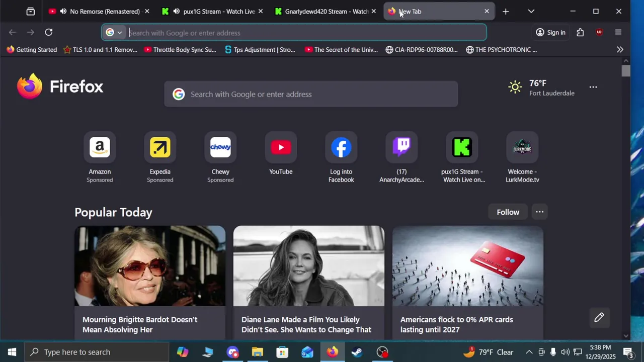Go forward one page
The width and height of the screenshot is (644, 362).
(31, 32)
